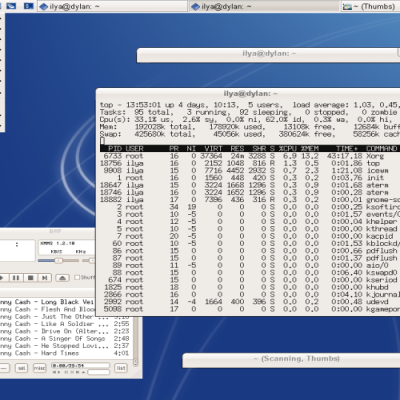The height and width of the screenshot is (400, 400).
Task: Enable the Shuffle checkbox in XMMS
Action: coord(77,277)
